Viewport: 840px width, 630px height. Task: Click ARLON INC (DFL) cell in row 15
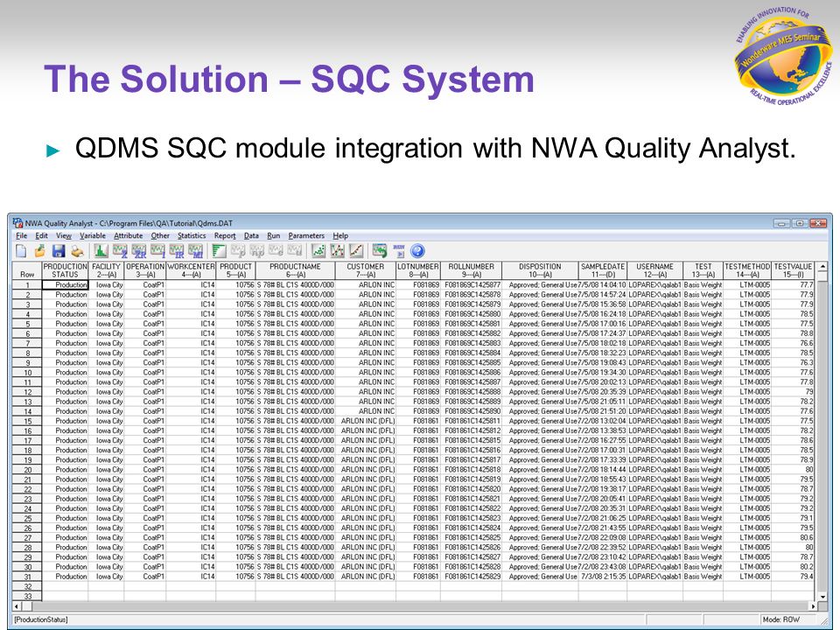coord(366,421)
